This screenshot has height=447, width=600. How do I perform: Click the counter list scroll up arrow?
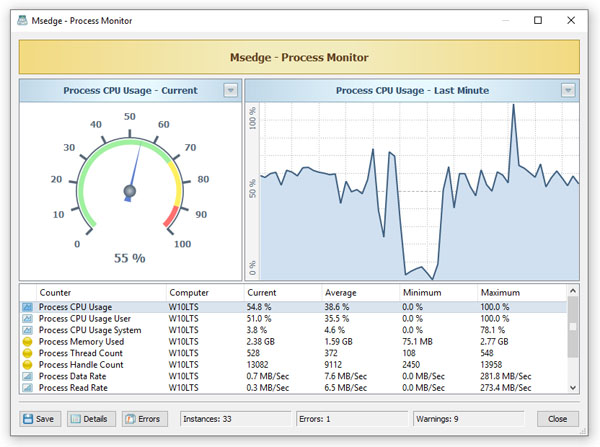pos(573,291)
